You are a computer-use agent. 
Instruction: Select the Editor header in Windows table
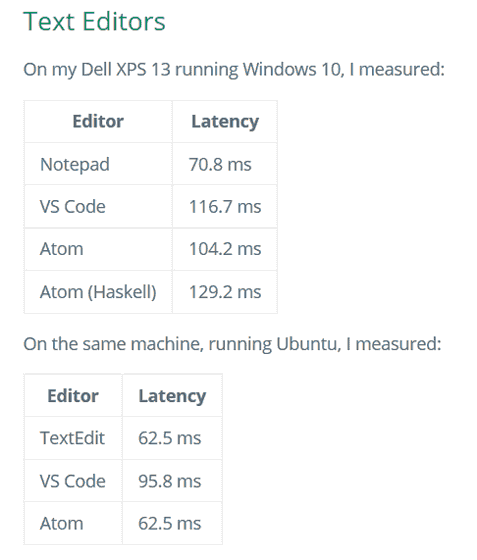(98, 121)
